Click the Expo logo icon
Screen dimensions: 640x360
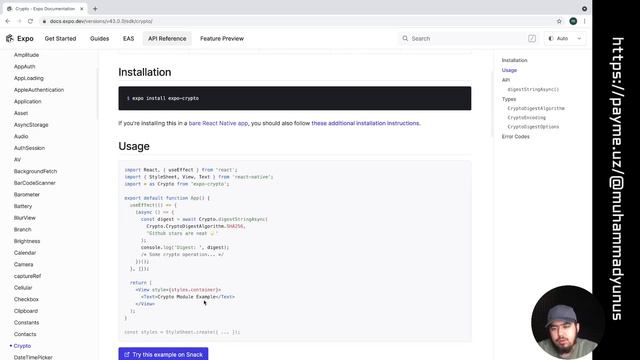[10, 38]
